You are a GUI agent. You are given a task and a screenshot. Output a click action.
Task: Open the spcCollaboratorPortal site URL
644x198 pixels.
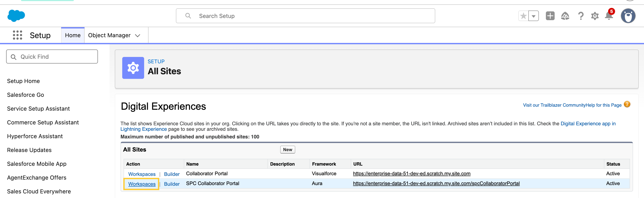pyautogui.click(x=436, y=183)
